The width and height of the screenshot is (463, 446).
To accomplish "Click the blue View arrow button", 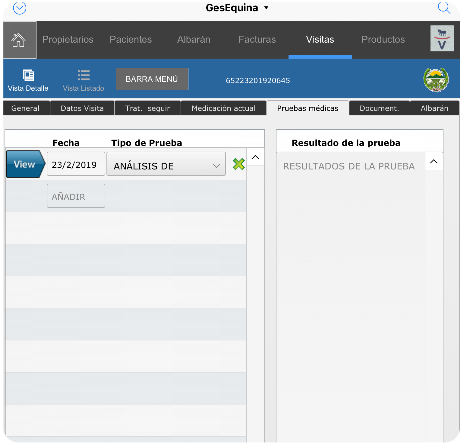I will [25, 164].
